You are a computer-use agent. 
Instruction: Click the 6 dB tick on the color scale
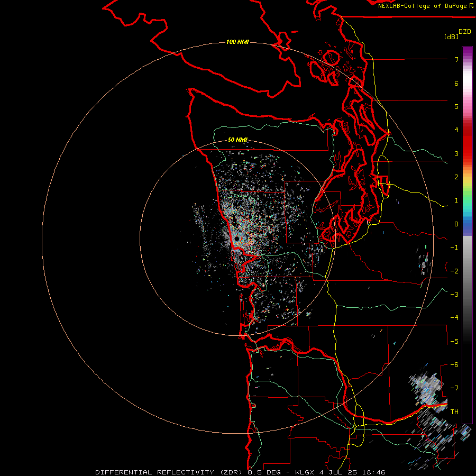456,83
